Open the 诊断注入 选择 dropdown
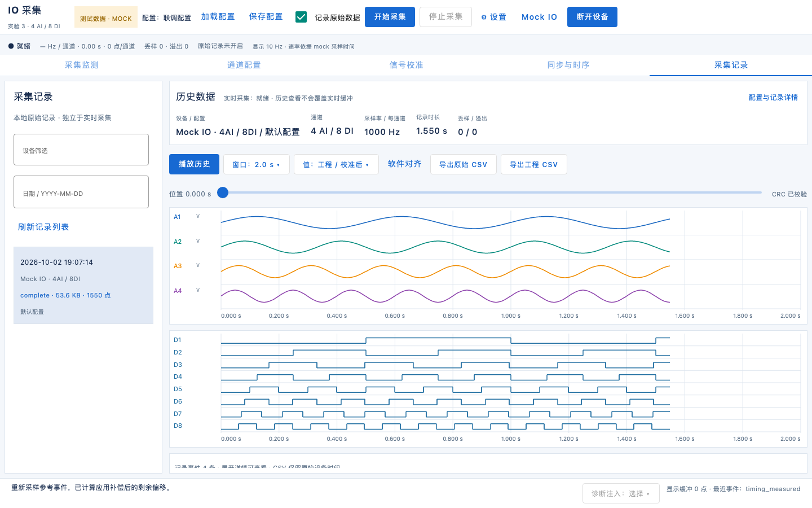812x508 pixels. [621, 493]
